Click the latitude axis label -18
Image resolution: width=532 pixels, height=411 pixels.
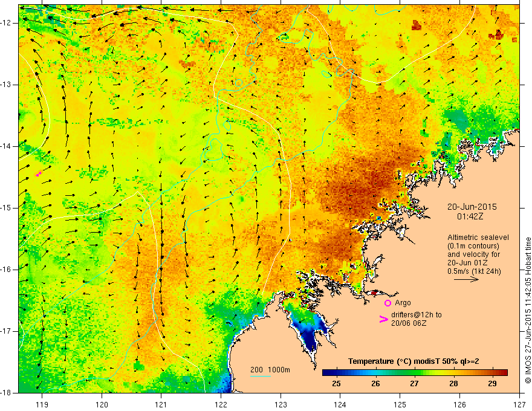[7, 393]
